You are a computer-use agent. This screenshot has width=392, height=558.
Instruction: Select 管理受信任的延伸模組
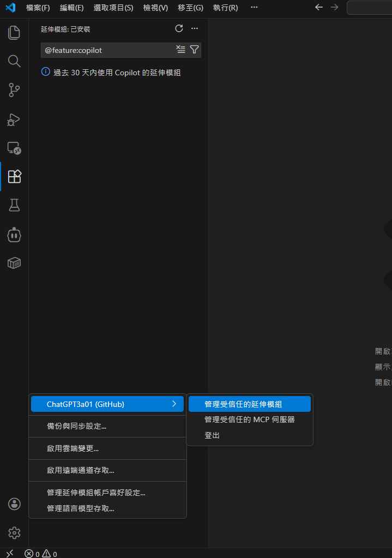point(249,404)
